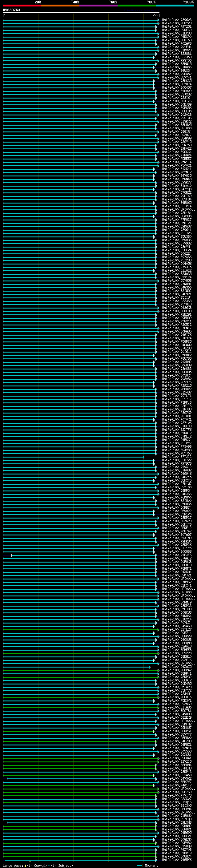Select hit label UniRef100_A9ST56

(177, 60)
